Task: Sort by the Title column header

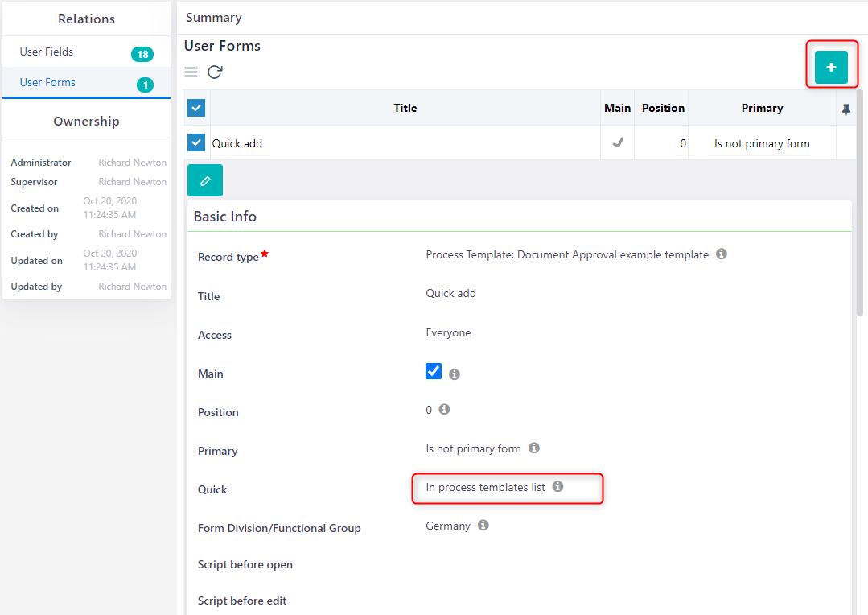Action: point(405,108)
